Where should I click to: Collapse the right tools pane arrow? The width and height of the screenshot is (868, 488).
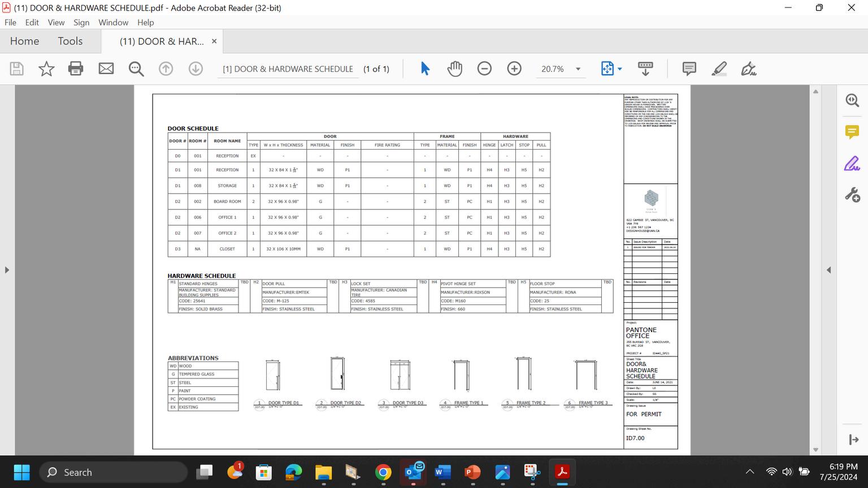click(x=828, y=270)
